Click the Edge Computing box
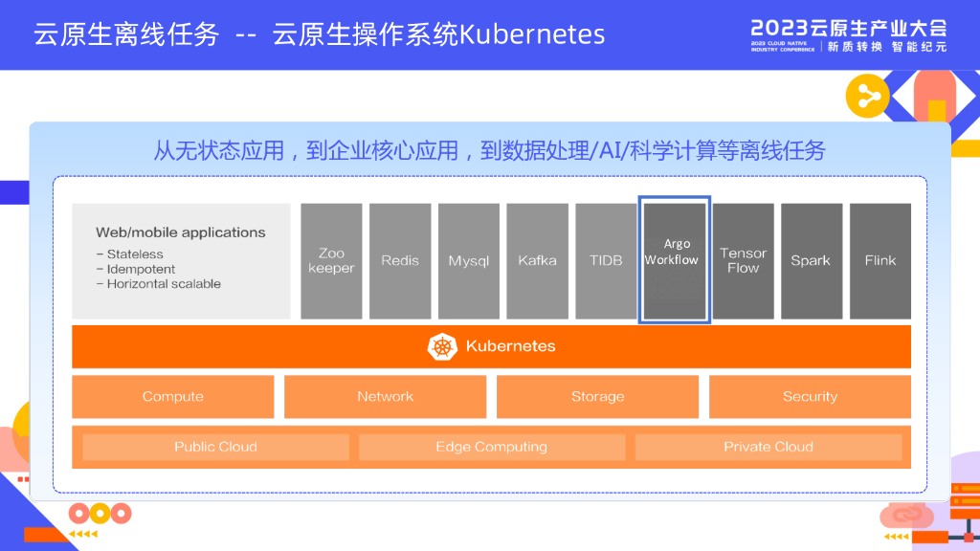Viewport: 980px width, 551px height. (x=492, y=448)
